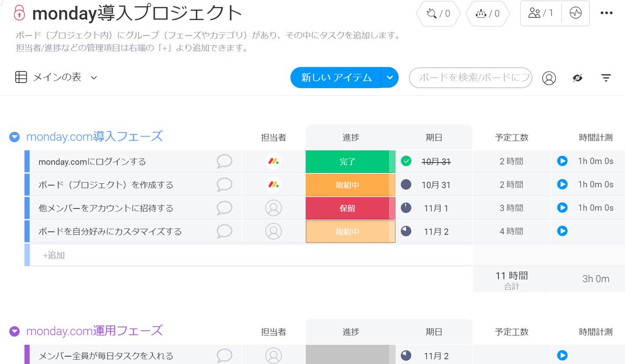Start the time tracker for 他メンバーをアカウントに招待する
The height and width of the screenshot is (364, 625).
tap(562, 207)
